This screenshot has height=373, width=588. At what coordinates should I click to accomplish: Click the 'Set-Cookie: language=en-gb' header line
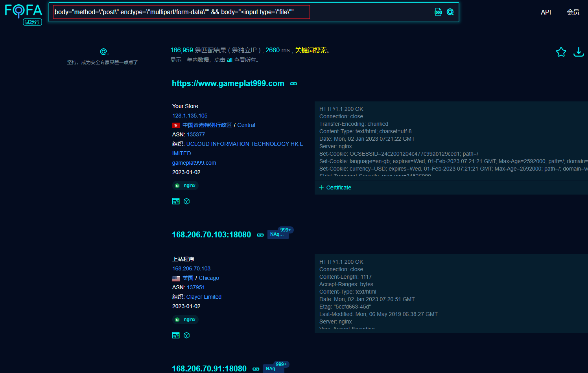tap(453, 161)
